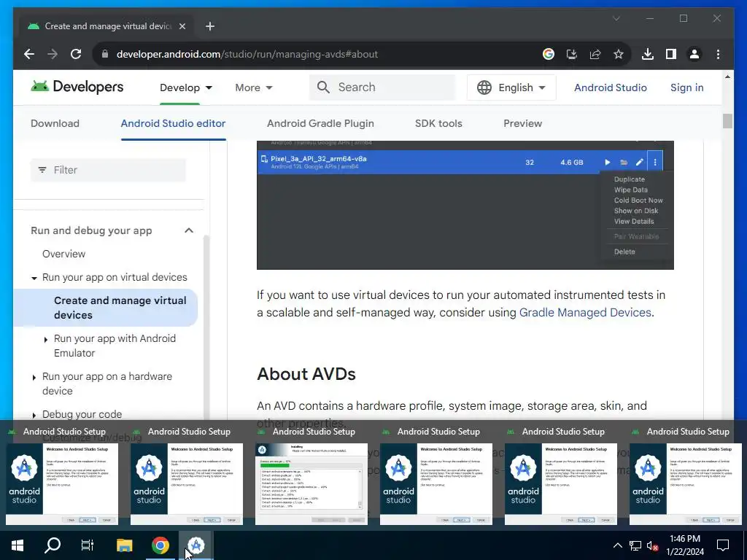Close the Create and manage virtual devices tab
Viewport: 747px width, 560px height.
[182, 26]
